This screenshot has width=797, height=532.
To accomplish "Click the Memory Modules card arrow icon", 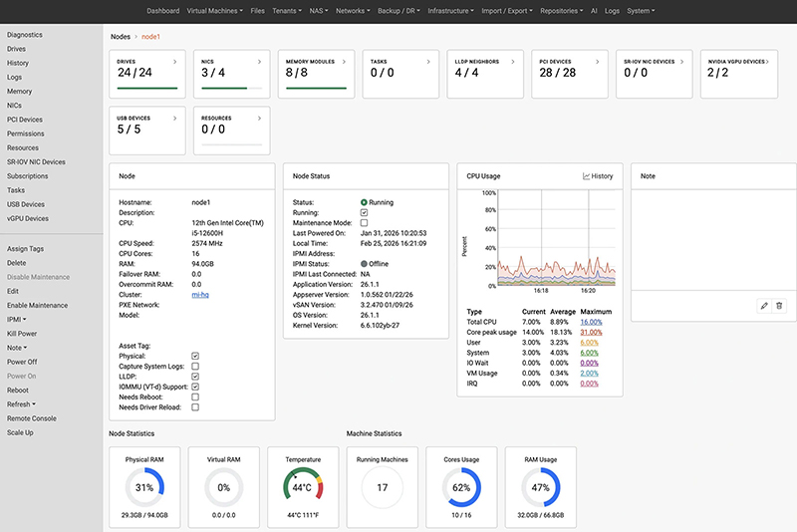I will [x=344, y=62].
